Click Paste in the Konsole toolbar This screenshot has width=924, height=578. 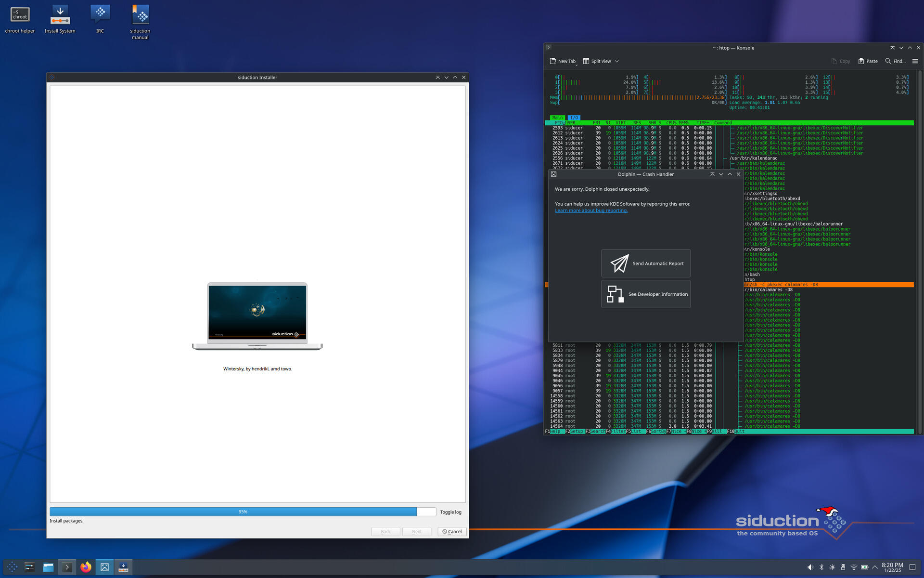point(868,61)
